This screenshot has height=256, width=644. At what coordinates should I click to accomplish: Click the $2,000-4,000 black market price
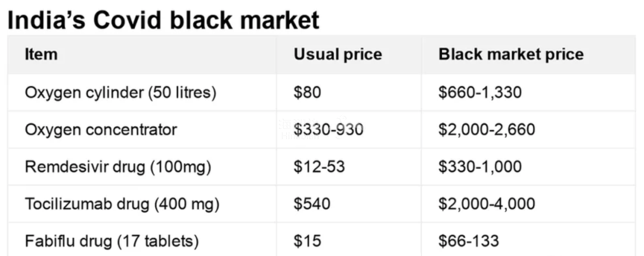click(487, 204)
